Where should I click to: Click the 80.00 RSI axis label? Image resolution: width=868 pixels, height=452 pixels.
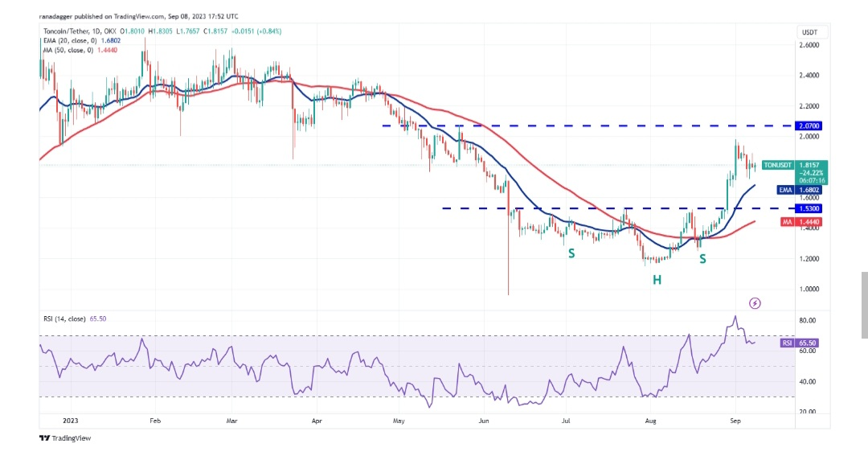[x=807, y=321]
